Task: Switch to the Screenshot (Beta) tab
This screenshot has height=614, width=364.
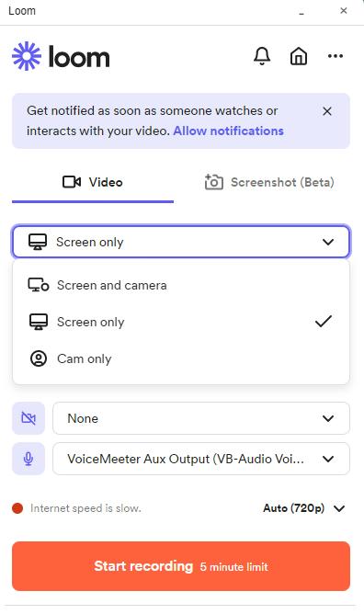Action: [269, 182]
